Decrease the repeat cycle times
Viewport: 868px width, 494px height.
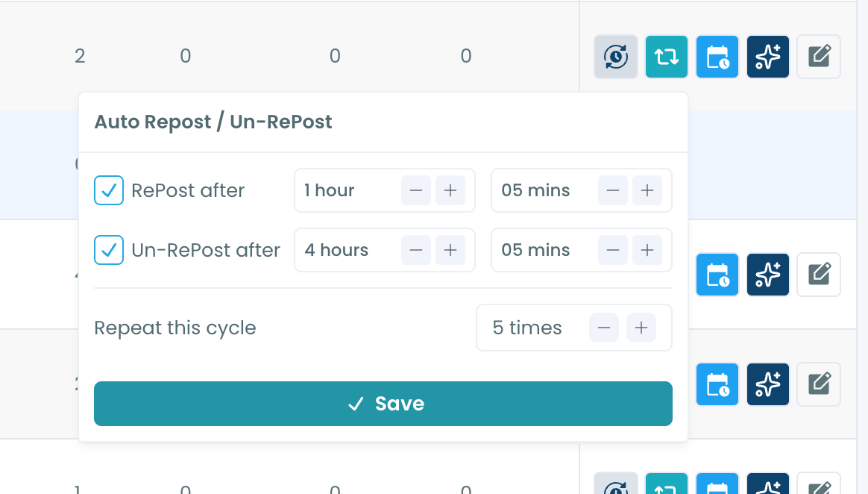604,328
